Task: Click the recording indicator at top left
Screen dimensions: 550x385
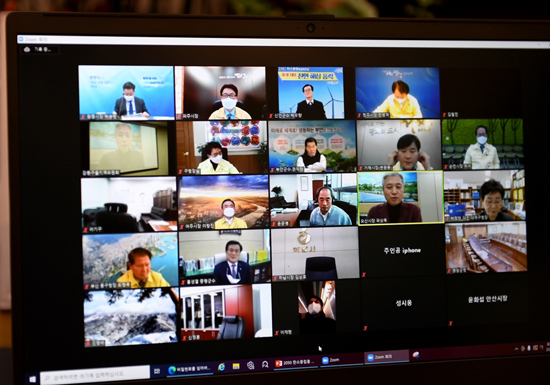Action: coord(39,50)
